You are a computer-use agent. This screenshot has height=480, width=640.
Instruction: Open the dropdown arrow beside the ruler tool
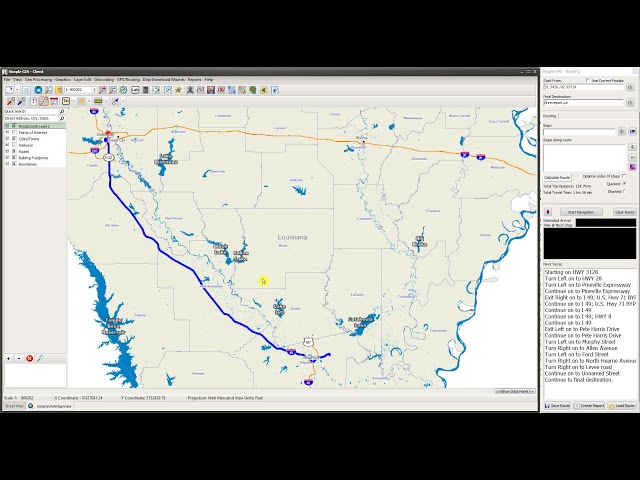coord(107,101)
